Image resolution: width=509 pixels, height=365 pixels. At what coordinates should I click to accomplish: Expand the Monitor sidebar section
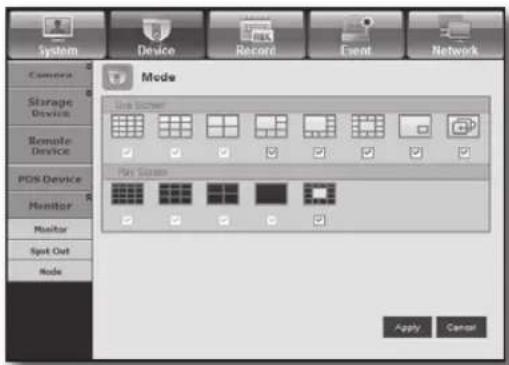[50, 205]
